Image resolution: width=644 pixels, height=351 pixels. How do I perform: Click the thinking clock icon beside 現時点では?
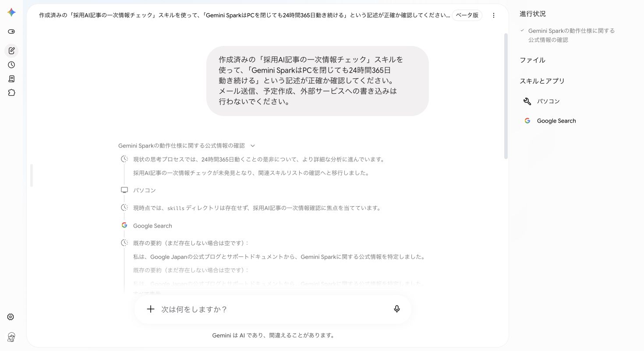pyautogui.click(x=124, y=207)
